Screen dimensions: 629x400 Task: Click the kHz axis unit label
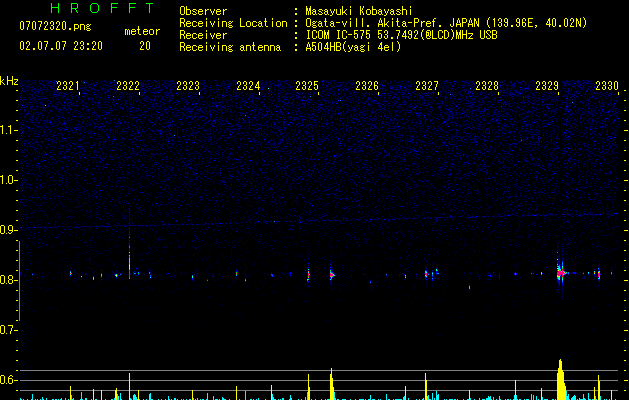(x=9, y=81)
